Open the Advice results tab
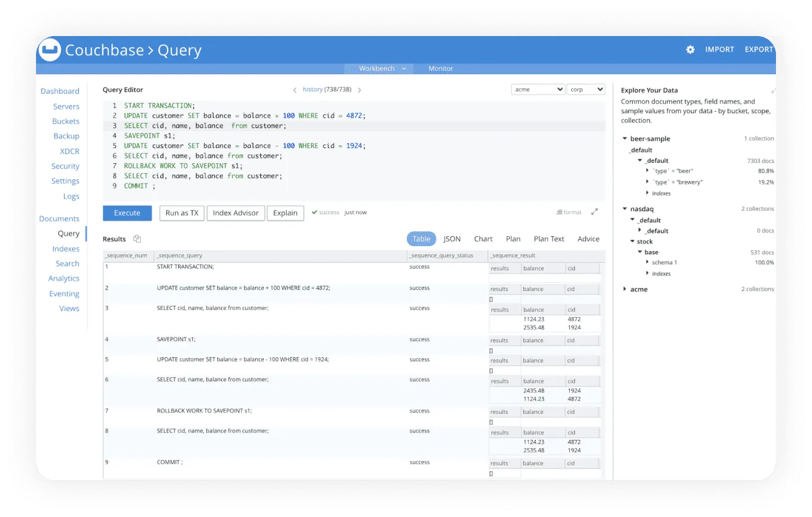Image resolution: width=812 pixels, height=517 pixels. (x=589, y=239)
